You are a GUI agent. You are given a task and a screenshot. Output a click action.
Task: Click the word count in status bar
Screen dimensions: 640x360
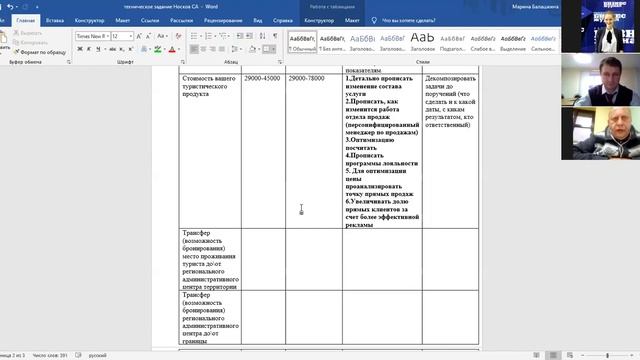(50, 356)
